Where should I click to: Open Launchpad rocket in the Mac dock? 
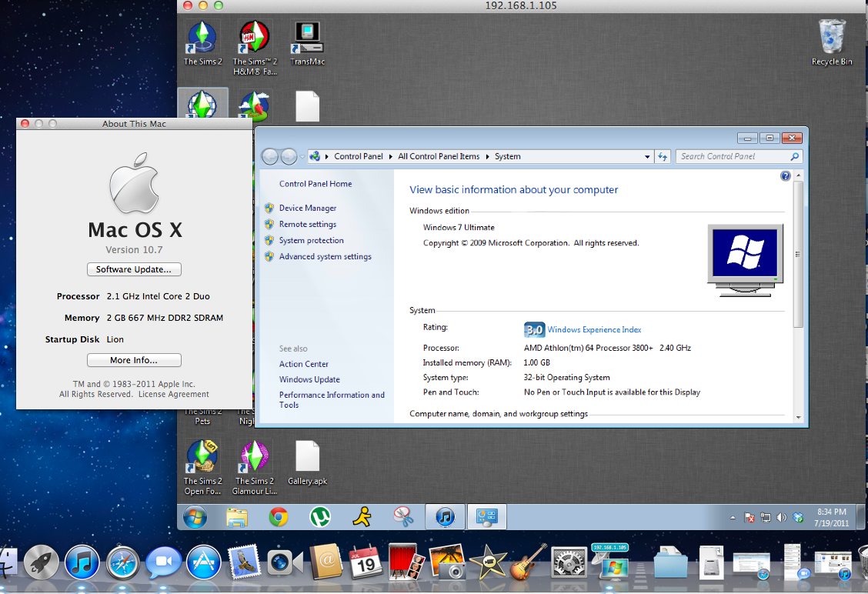pos(41,562)
